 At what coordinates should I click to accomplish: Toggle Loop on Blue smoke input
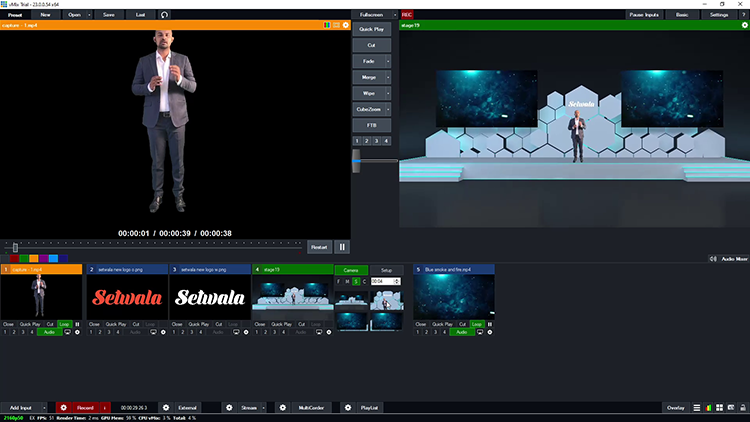point(477,324)
